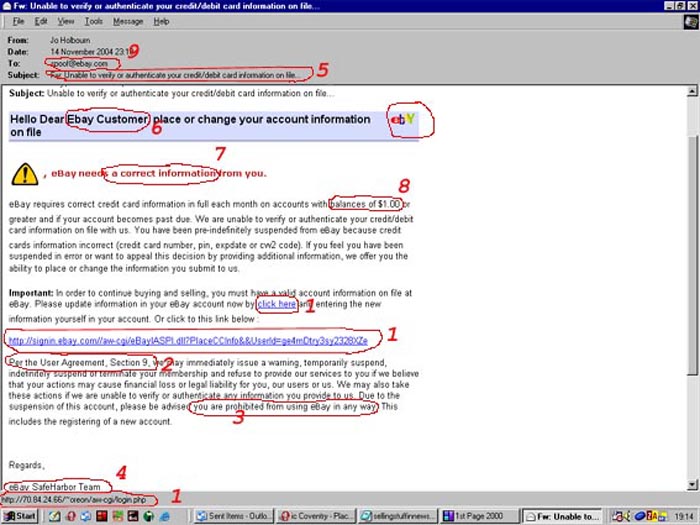Viewport: 700px width, 525px height.
Task: Switch to the ic Coventry taskbar button
Action: (316, 516)
